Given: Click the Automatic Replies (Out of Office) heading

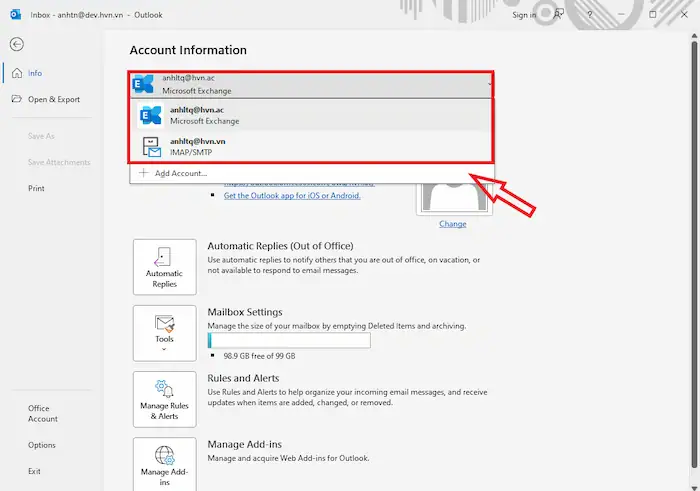Looking at the screenshot, I should (280, 246).
